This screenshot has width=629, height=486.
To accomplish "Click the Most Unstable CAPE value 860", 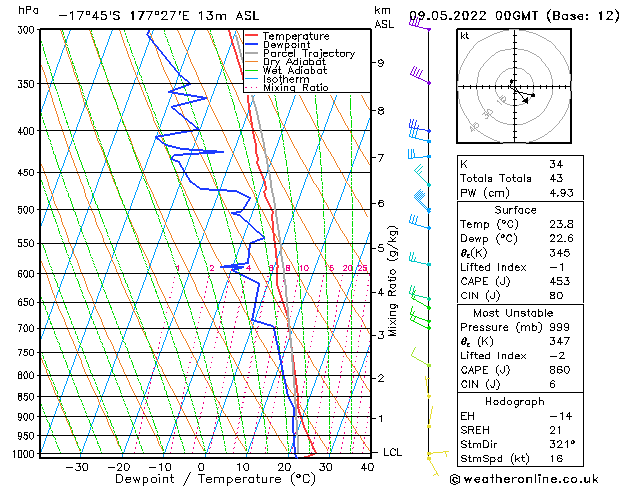I will [560, 370].
